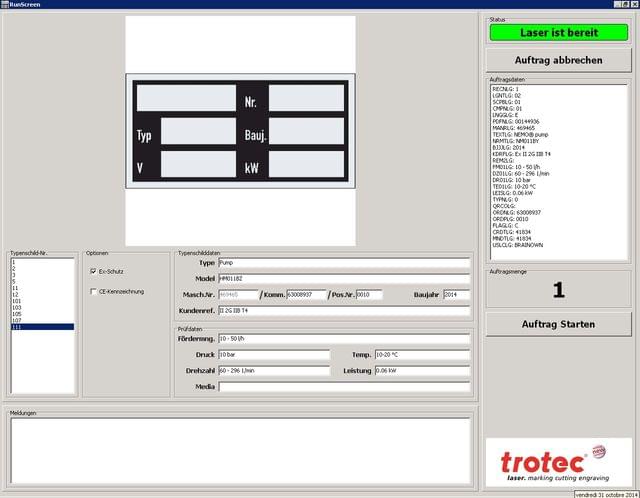Click the Model input field
This screenshot has height=498, width=640.
343,278
